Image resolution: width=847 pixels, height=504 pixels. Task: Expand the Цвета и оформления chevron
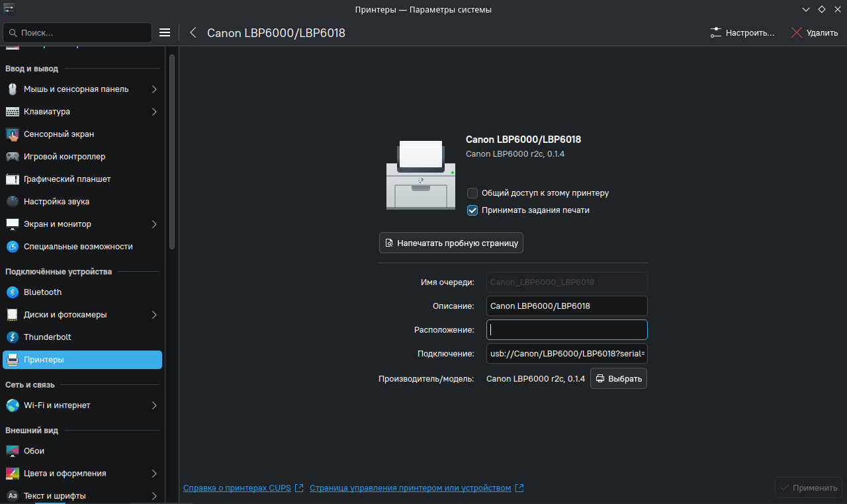pos(154,474)
